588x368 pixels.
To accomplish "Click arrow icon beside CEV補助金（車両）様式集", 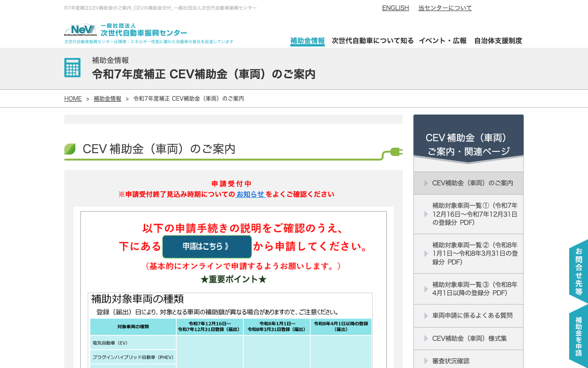I will click(x=426, y=339).
